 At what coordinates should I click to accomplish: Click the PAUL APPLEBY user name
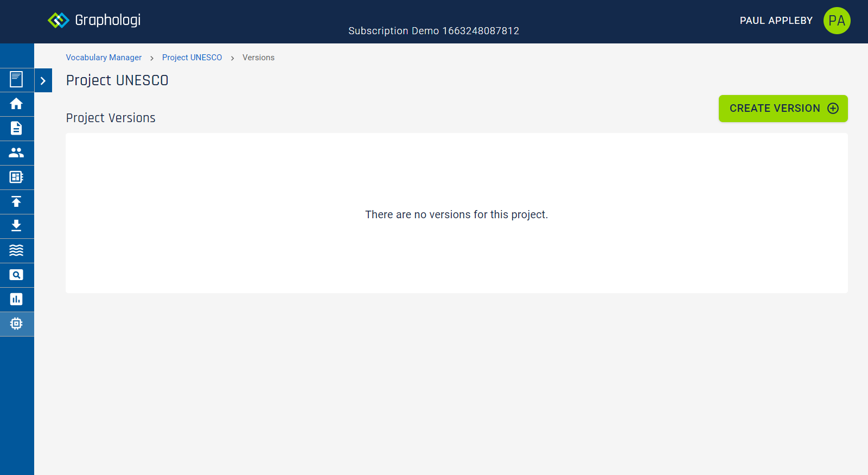point(776,21)
